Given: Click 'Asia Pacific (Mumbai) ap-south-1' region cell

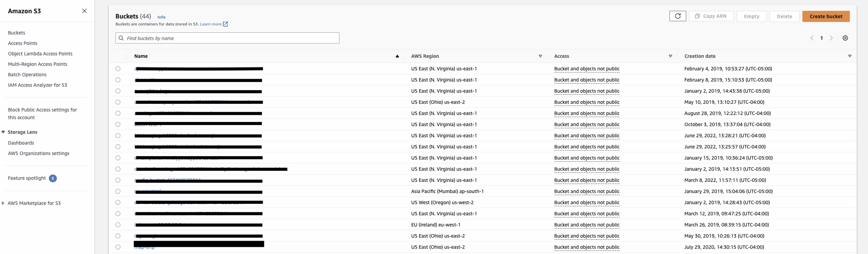Looking at the screenshot, I should (x=448, y=191).
